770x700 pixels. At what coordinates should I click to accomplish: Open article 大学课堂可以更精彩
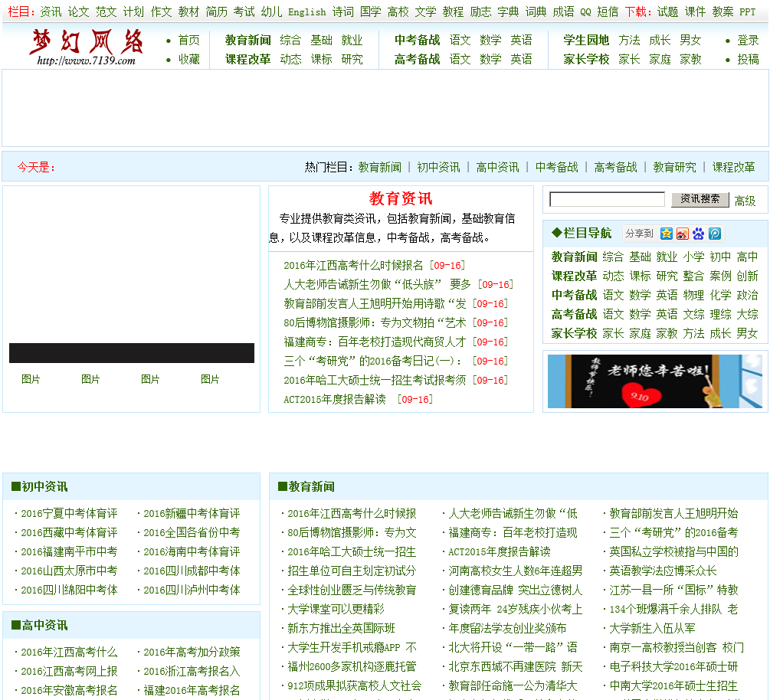click(336, 610)
